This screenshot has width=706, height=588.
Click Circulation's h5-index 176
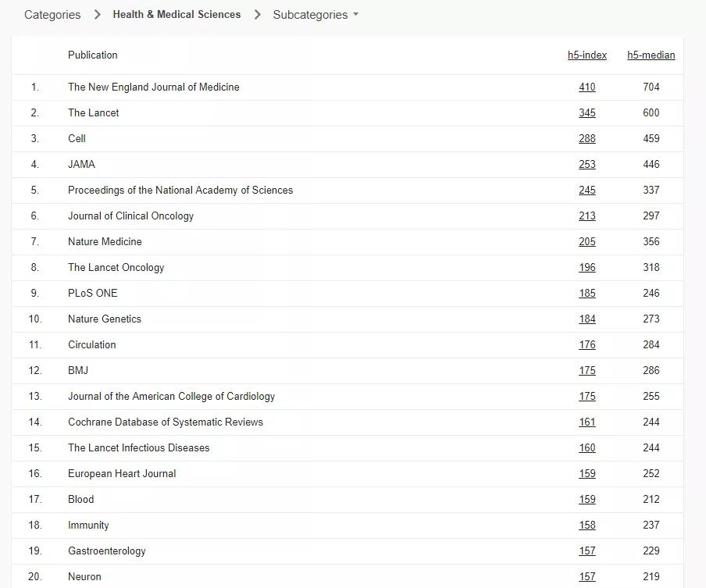coord(587,345)
